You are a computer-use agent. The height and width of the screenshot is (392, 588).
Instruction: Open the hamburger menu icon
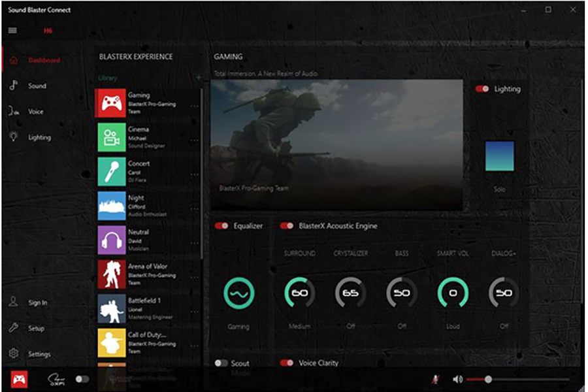13,30
